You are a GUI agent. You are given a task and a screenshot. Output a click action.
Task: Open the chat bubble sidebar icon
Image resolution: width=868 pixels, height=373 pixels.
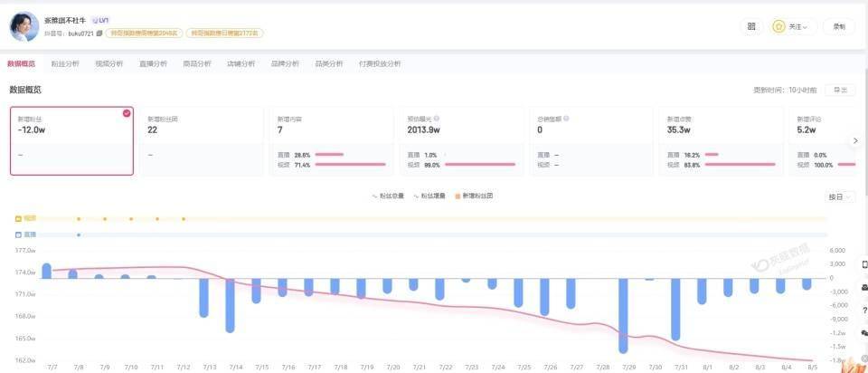[864, 333]
